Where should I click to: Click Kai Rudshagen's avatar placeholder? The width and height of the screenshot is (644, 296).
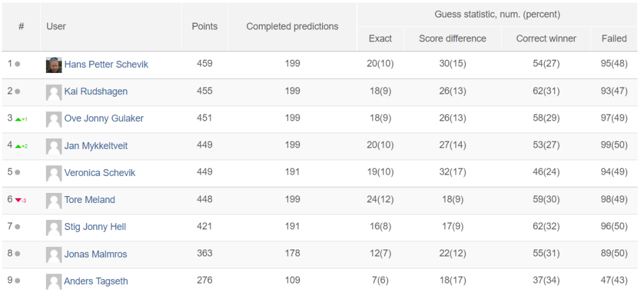54,92
